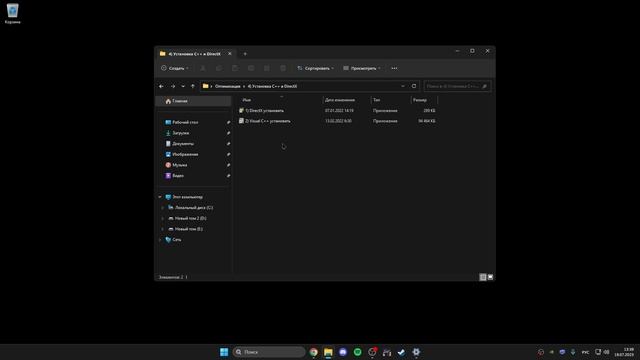
Task: Click the pin icon next to Музыка
Action: click(228, 165)
